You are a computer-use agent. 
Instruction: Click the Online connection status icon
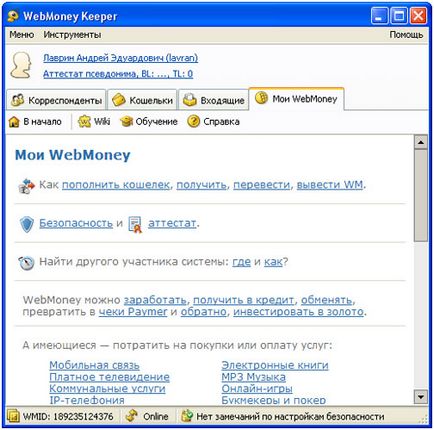click(132, 416)
